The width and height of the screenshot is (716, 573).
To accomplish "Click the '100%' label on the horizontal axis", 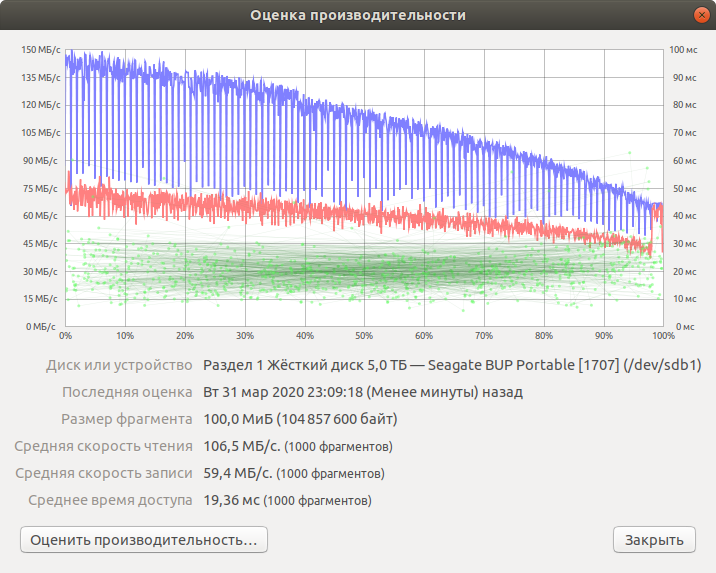I will pos(663,336).
